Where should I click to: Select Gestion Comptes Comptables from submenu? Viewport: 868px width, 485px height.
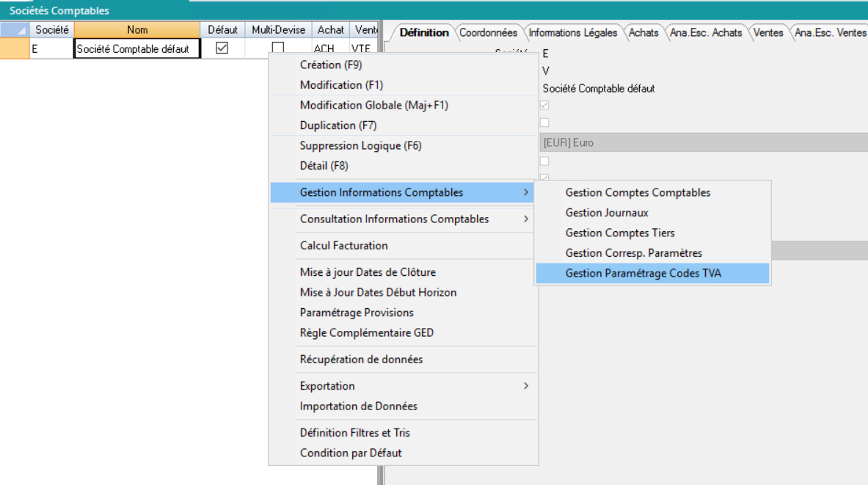pos(638,192)
